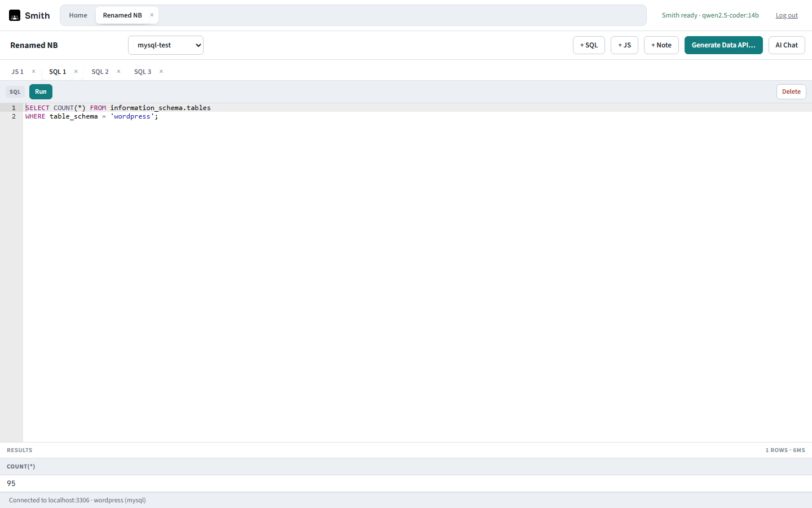Click the connection status bar text
812x508 pixels.
click(77, 500)
